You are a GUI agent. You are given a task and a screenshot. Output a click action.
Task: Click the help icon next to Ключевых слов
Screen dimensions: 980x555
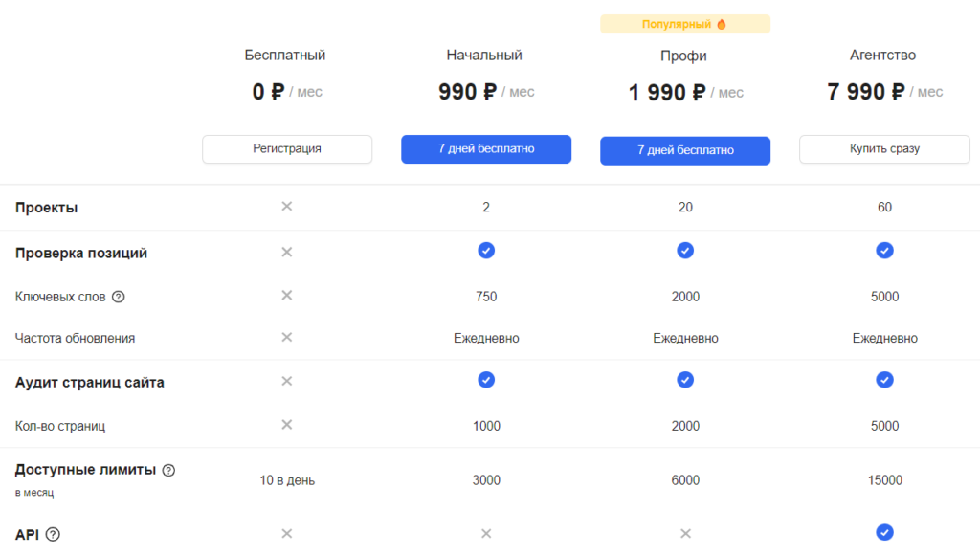(118, 297)
